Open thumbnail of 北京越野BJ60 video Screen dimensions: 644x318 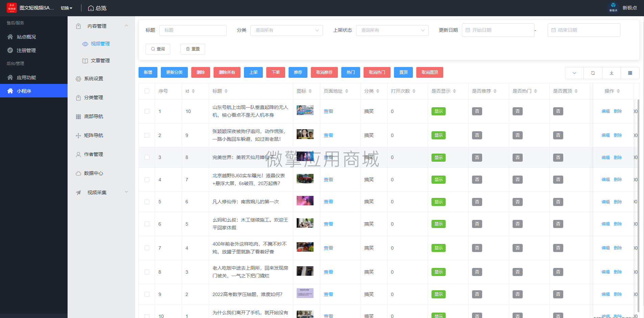(x=305, y=179)
